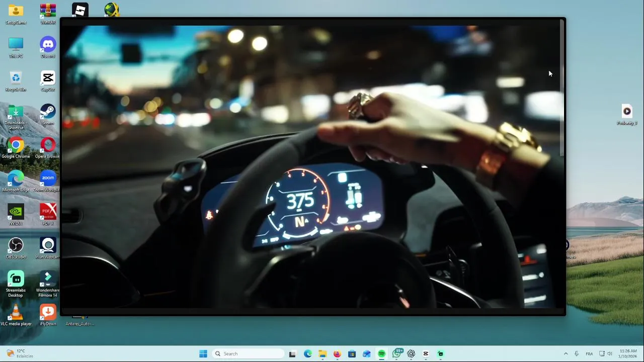Open ChatGPT from the taskbar

(x=411, y=354)
